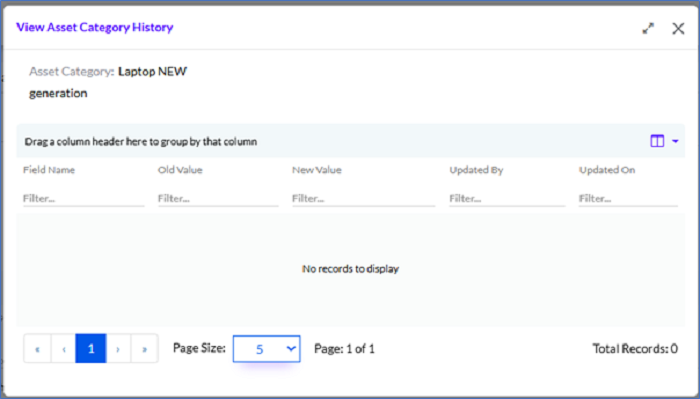700x399 pixels.
Task: Focus the Updated By filter box
Action: (507, 199)
